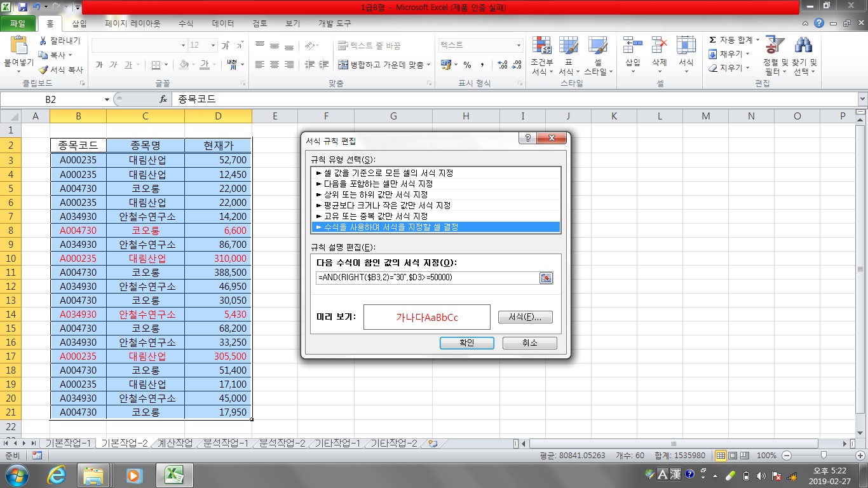Screen dimensions: 868x488
Task: Toggle wrap text (텍스트 줄 바꿈)
Action: click(x=370, y=46)
